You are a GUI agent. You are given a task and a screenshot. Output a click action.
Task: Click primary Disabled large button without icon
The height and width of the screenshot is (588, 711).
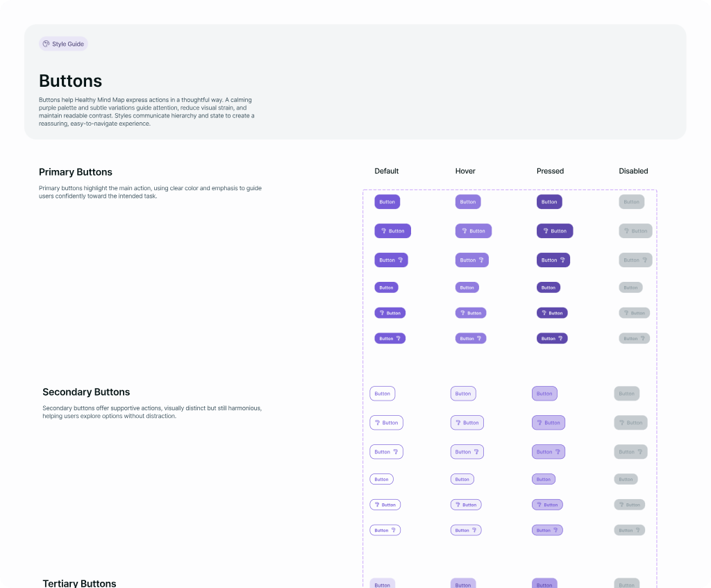(x=632, y=202)
